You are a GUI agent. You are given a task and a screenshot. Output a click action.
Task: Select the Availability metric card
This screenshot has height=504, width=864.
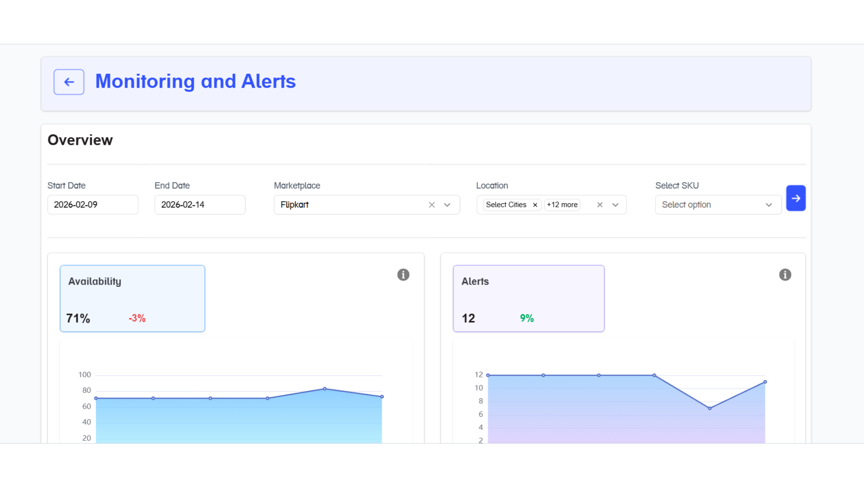132,299
